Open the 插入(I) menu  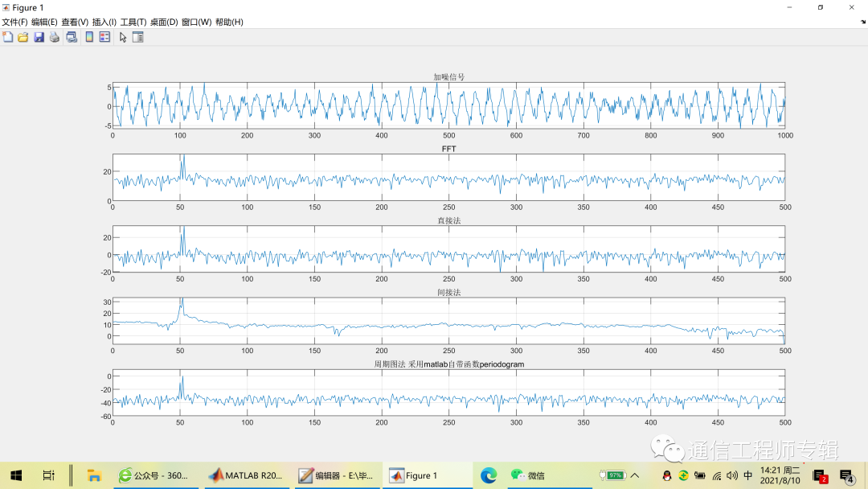(x=104, y=23)
